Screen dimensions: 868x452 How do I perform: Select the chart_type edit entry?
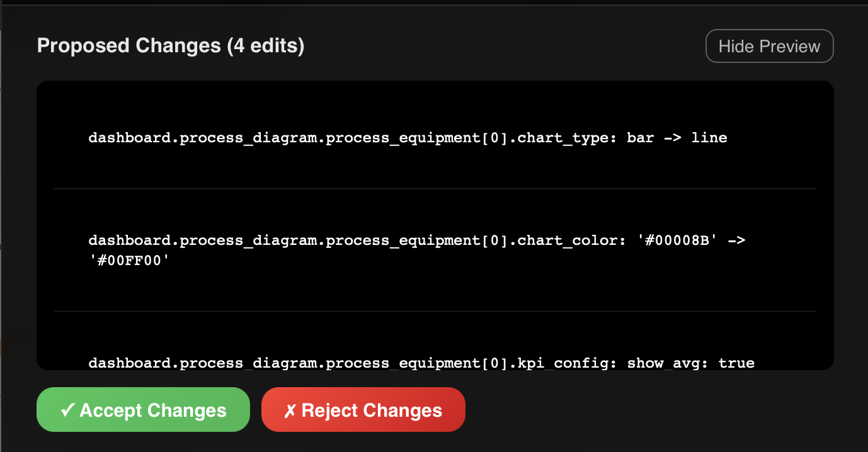408,138
